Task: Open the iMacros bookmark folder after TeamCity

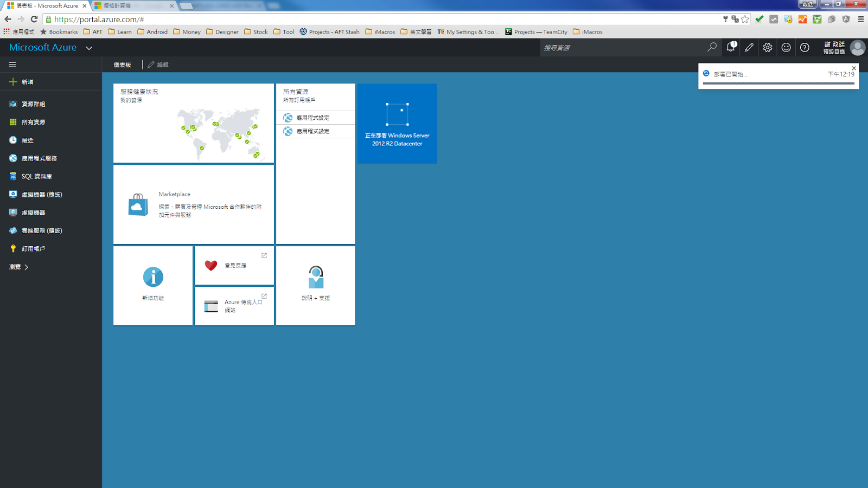Action: tap(588, 32)
